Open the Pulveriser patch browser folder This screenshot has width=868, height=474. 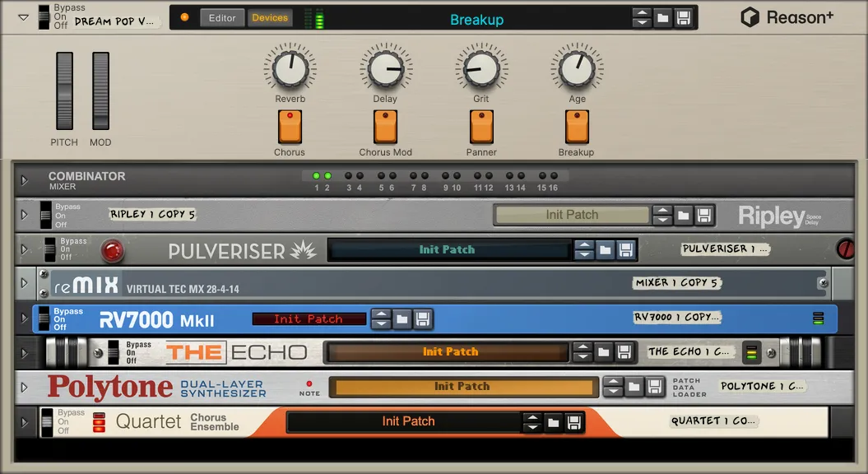point(606,250)
